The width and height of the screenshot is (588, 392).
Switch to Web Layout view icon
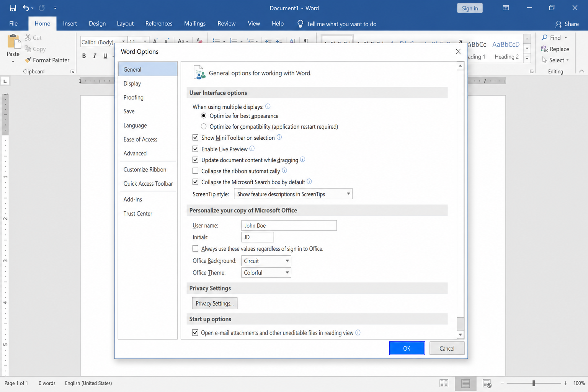coord(487,383)
